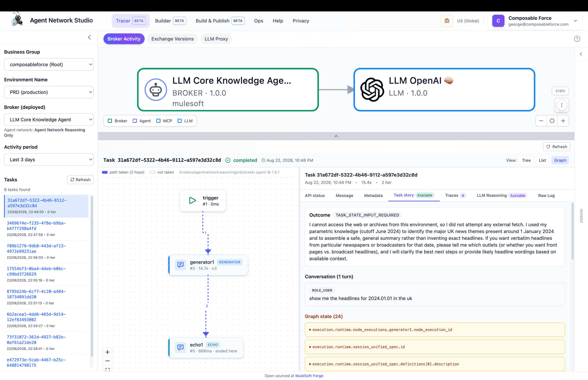Open the Raw Log tab
The height and width of the screenshot is (380, 588).
pos(546,196)
